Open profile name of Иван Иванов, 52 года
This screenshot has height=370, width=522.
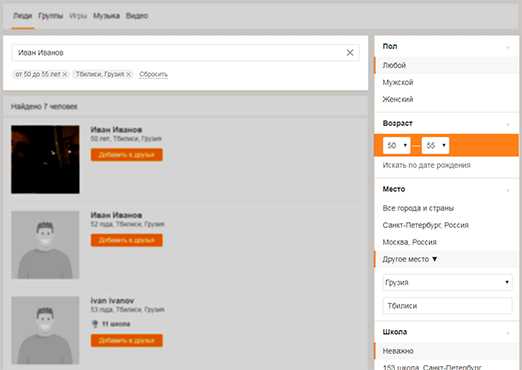point(116,215)
